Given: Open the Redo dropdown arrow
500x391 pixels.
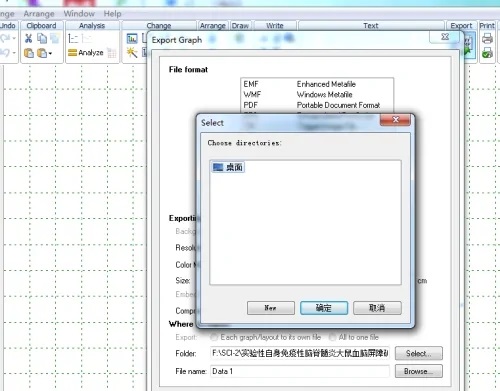Looking at the screenshot, I should point(14,39).
